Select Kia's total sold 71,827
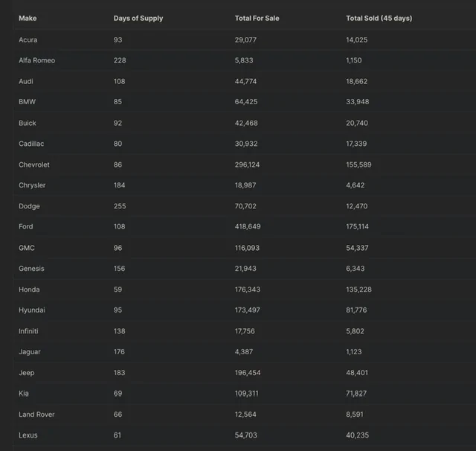 coord(356,394)
